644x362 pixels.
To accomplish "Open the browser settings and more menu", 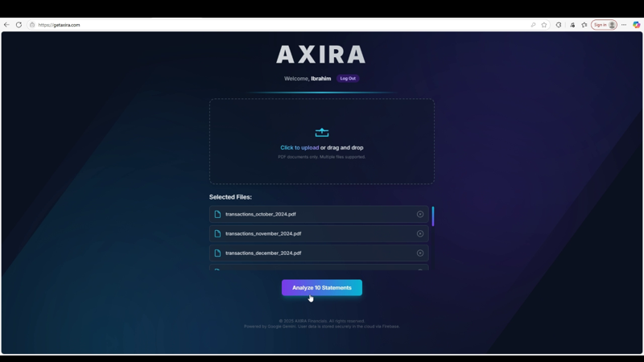I will click(624, 25).
